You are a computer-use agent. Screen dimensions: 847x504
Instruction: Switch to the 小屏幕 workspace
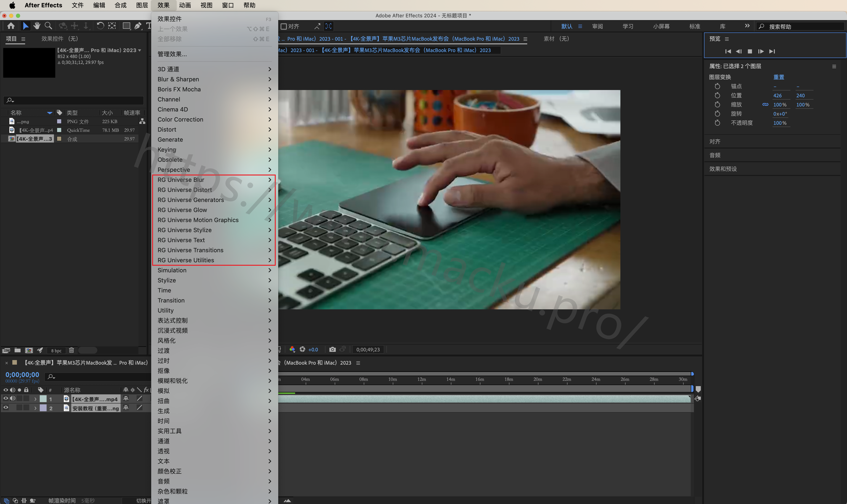coord(661,26)
